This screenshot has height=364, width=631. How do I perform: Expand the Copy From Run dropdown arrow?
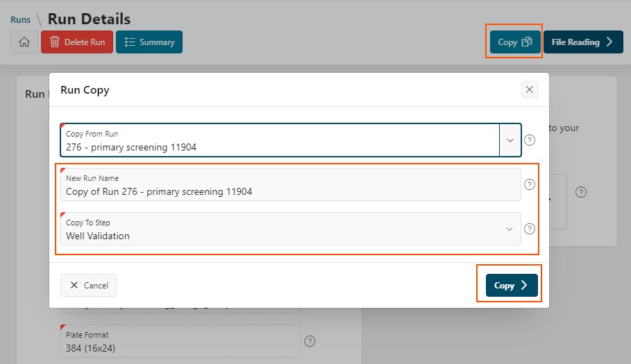click(x=510, y=140)
